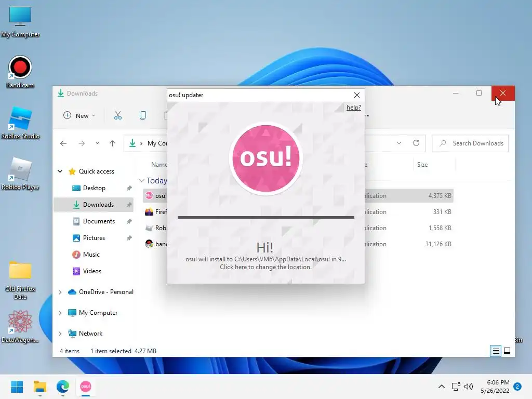Expand the My Computer tree node

(60, 313)
